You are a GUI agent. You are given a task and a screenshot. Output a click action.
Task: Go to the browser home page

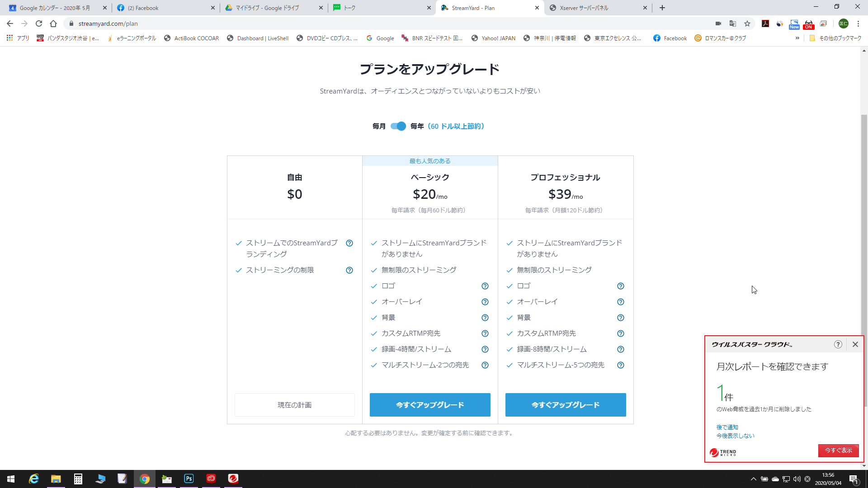click(x=53, y=23)
